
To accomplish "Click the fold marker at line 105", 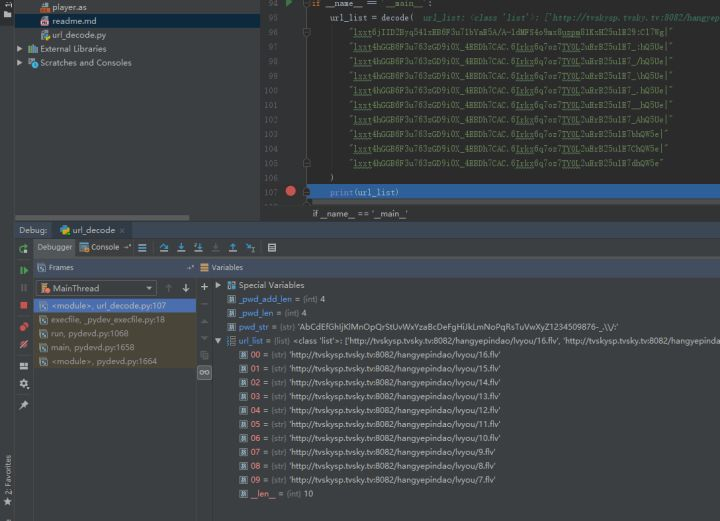I will tap(307, 163).
